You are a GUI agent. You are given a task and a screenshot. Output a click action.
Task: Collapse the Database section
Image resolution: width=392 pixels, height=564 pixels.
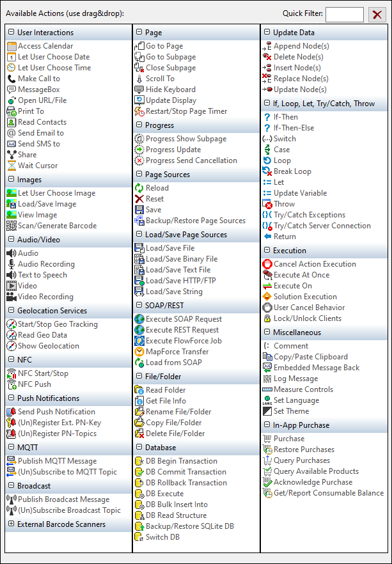click(139, 448)
